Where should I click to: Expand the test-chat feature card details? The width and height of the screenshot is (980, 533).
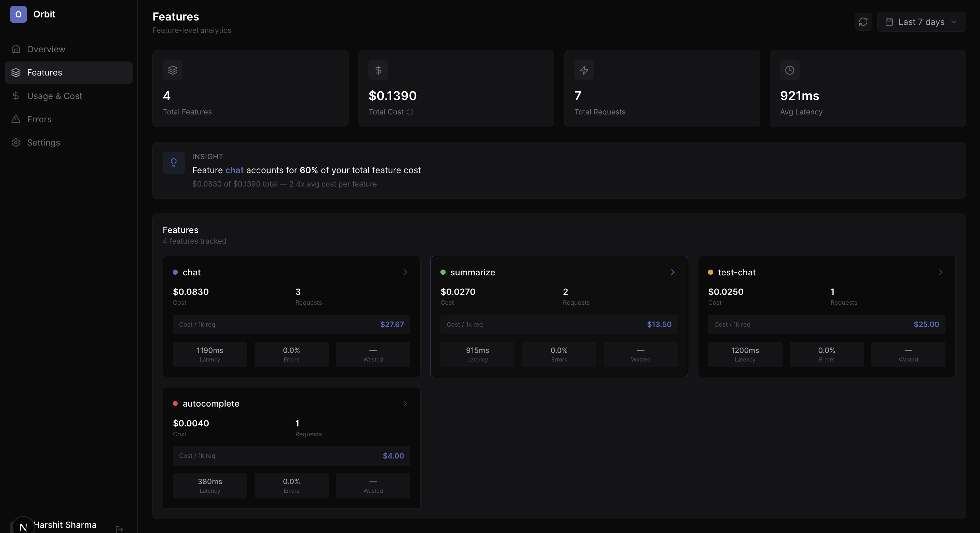[940, 272]
